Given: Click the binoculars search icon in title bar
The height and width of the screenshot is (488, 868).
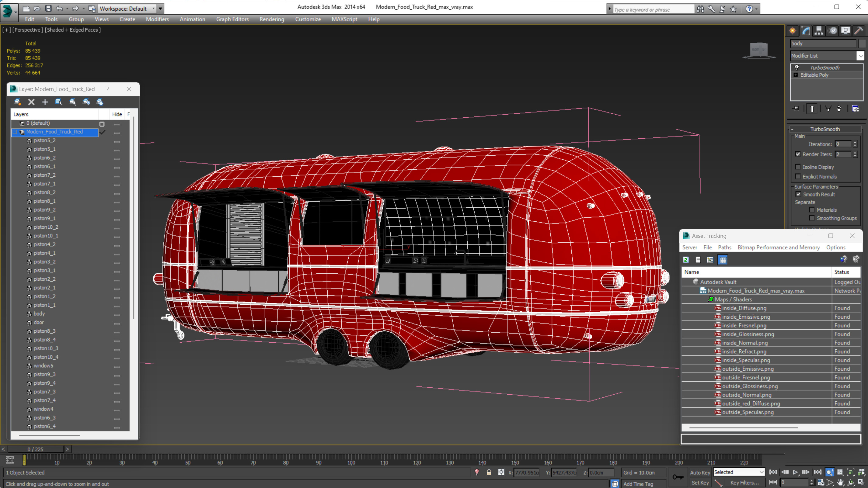Looking at the screenshot, I should pyautogui.click(x=701, y=9).
